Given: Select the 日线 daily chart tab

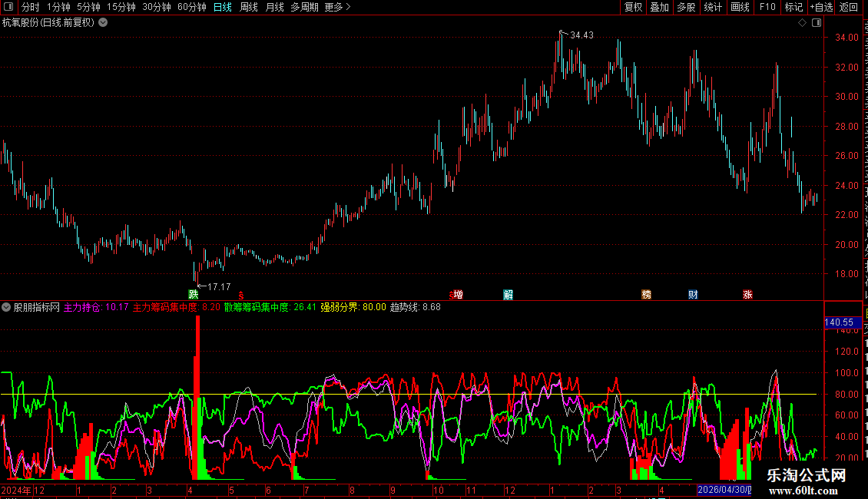Looking at the screenshot, I should 223,7.
